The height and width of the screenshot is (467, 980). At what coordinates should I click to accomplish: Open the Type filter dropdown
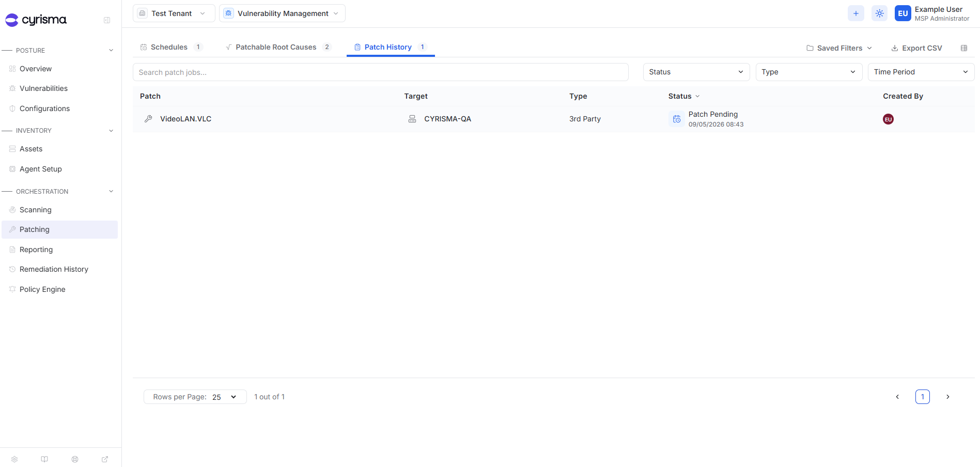coord(808,72)
